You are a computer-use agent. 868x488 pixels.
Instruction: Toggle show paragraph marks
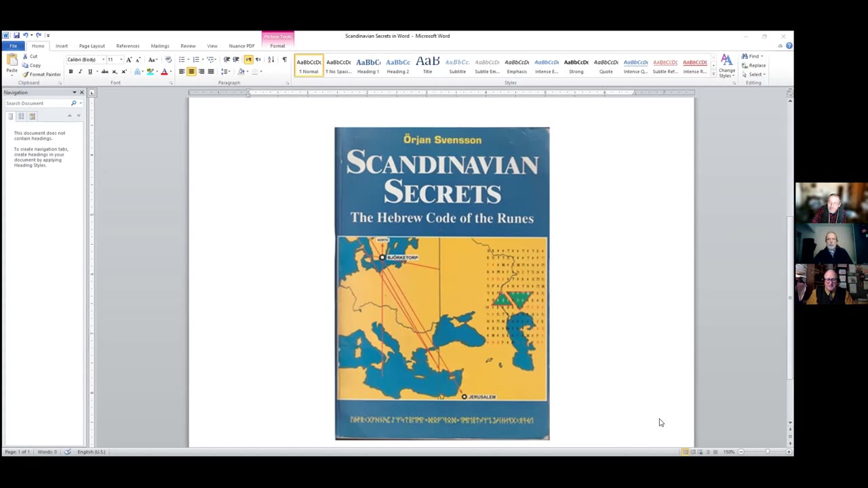[285, 60]
